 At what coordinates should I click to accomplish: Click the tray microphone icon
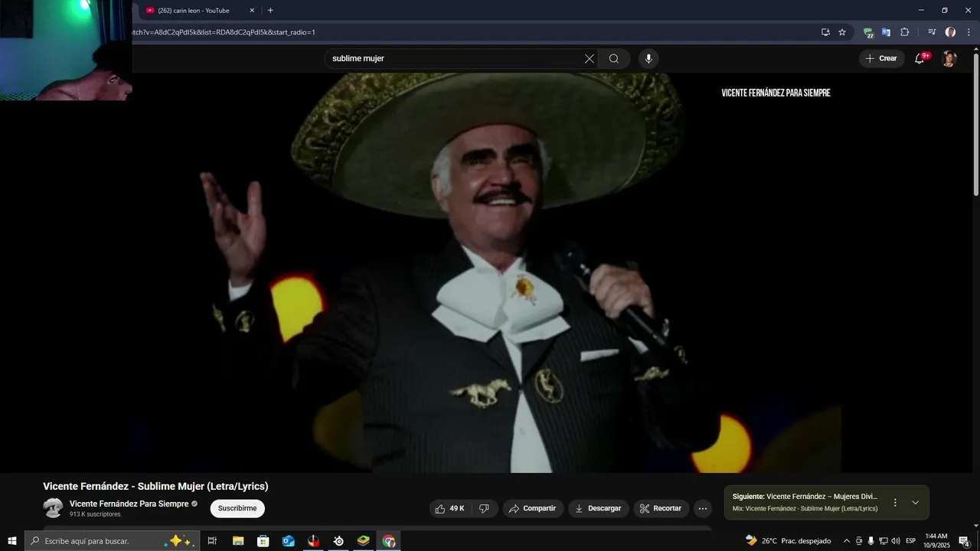click(x=871, y=541)
